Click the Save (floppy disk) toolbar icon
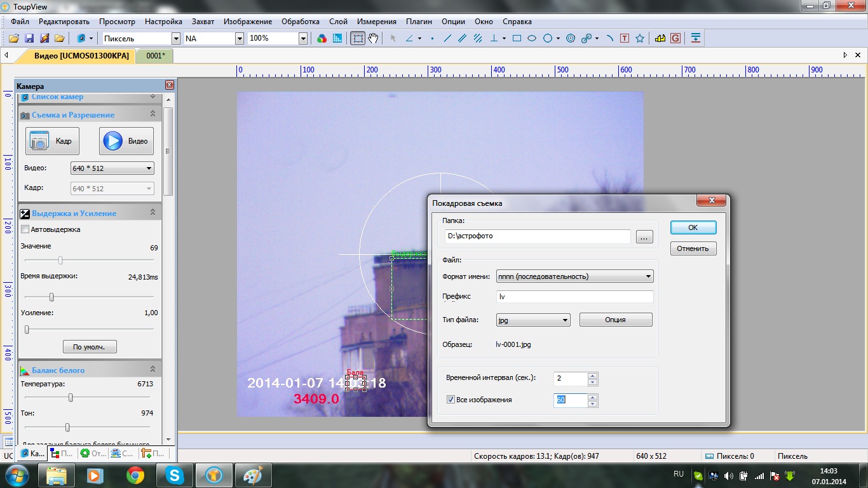The height and width of the screenshot is (488, 868). (x=29, y=39)
